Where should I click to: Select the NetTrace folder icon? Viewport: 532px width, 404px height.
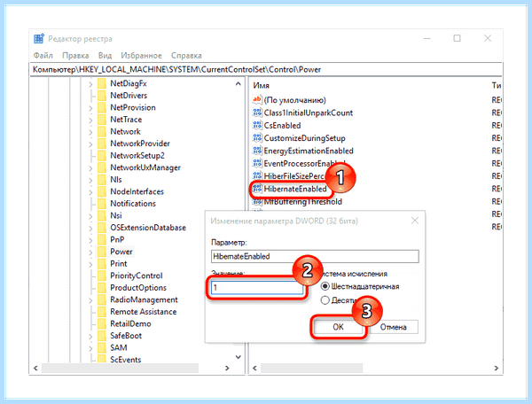(x=102, y=120)
